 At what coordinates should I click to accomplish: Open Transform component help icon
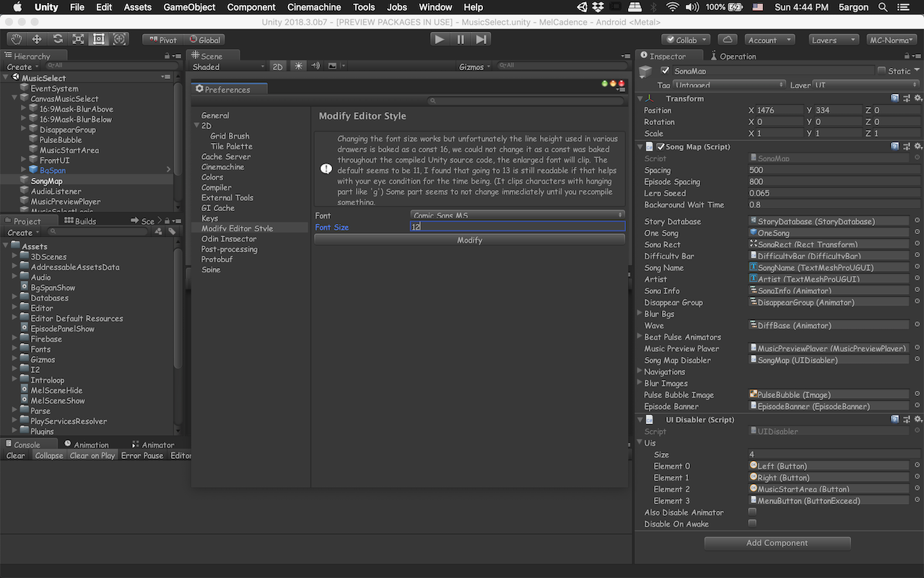tap(895, 98)
